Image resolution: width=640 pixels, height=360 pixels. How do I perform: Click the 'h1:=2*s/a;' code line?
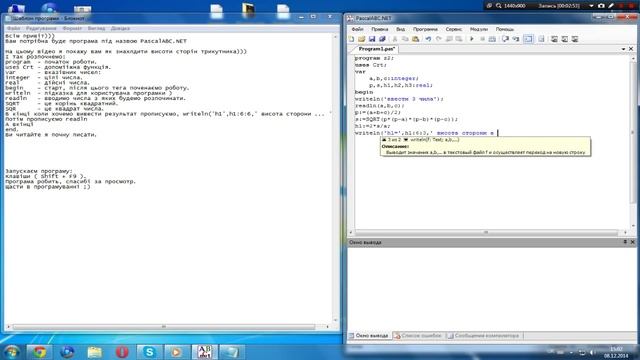pyautogui.click(x=373, y=126)
